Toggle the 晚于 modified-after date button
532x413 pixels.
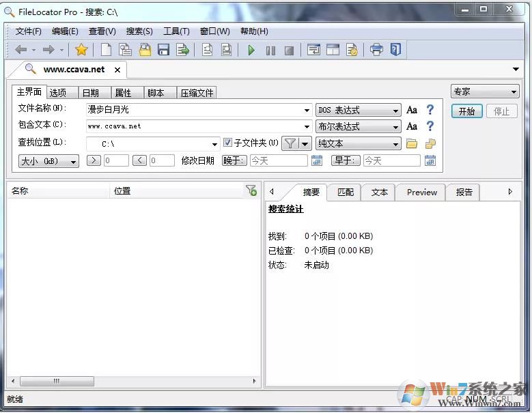(x=234, y=160)
